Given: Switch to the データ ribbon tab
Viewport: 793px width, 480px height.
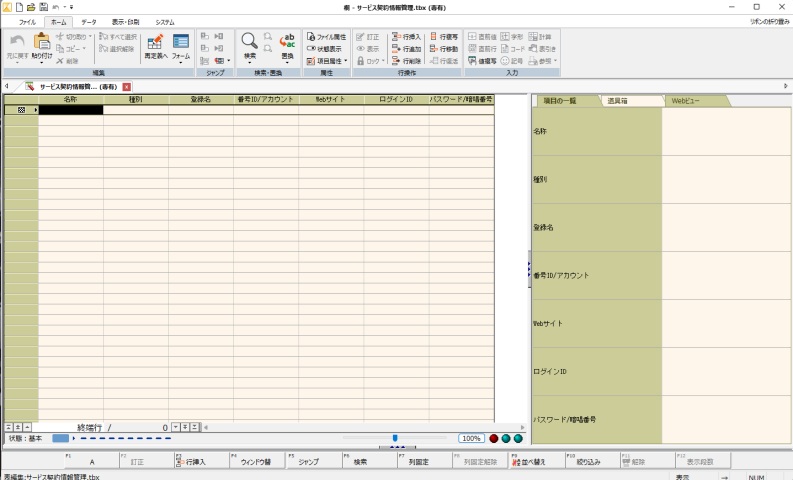Looking at the screenshot, I should [x=89, y=22].
